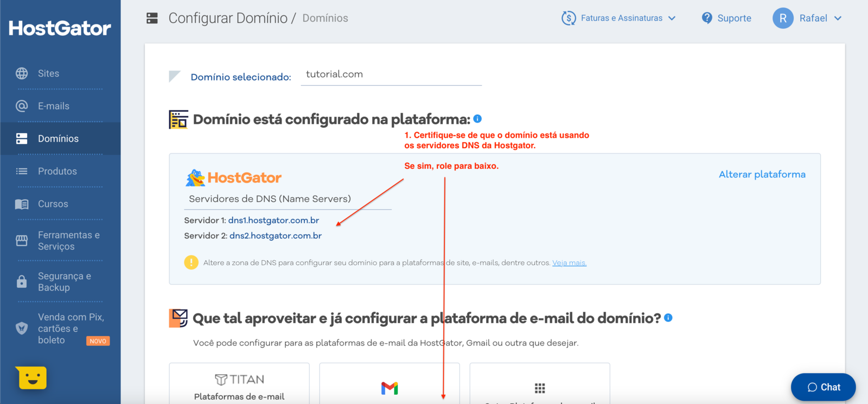
Task: Click the E-mails at-sign icon
Action: pos(22,106)
